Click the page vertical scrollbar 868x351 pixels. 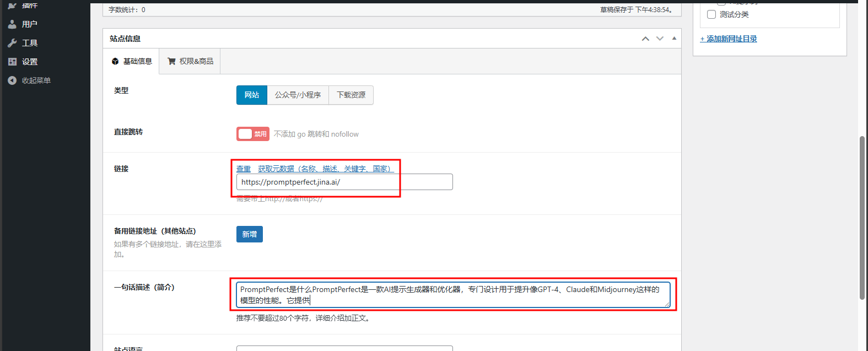coord(862,218)
